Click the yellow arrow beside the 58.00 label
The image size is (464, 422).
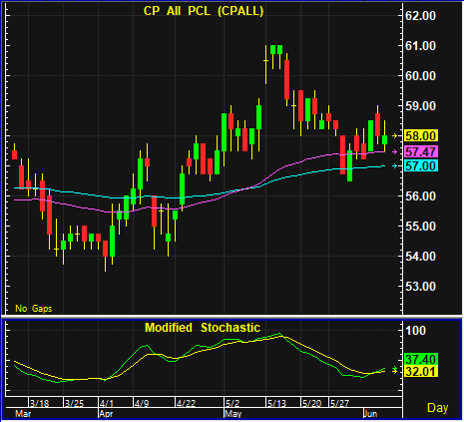tap(395, 136)
